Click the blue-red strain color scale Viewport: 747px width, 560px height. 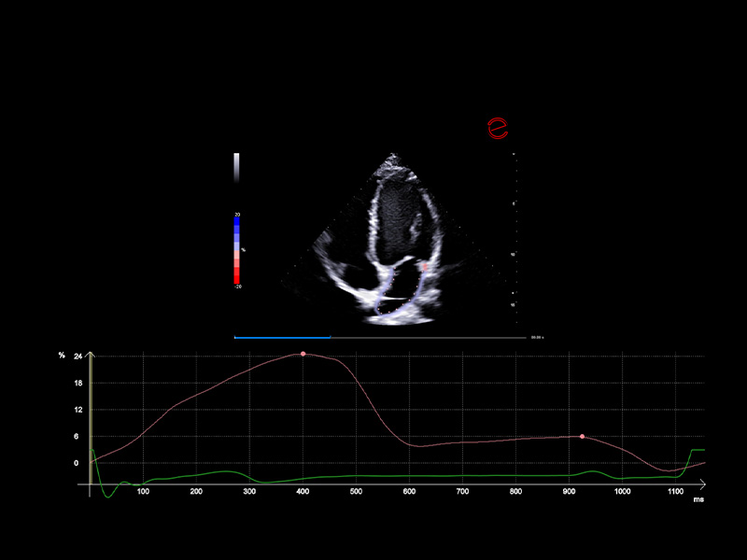click(x=237, y=249)
